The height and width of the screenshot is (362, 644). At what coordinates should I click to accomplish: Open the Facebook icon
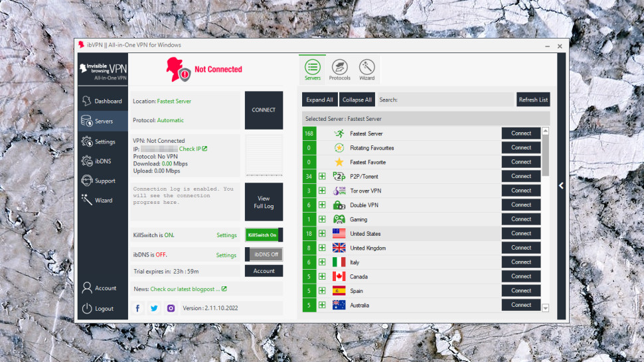(137, 308)
